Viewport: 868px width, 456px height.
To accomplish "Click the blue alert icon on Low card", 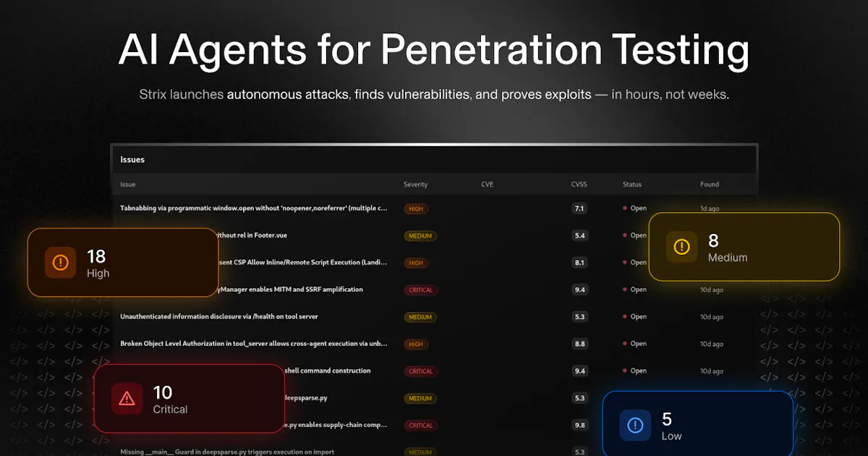I will point(635,425).
